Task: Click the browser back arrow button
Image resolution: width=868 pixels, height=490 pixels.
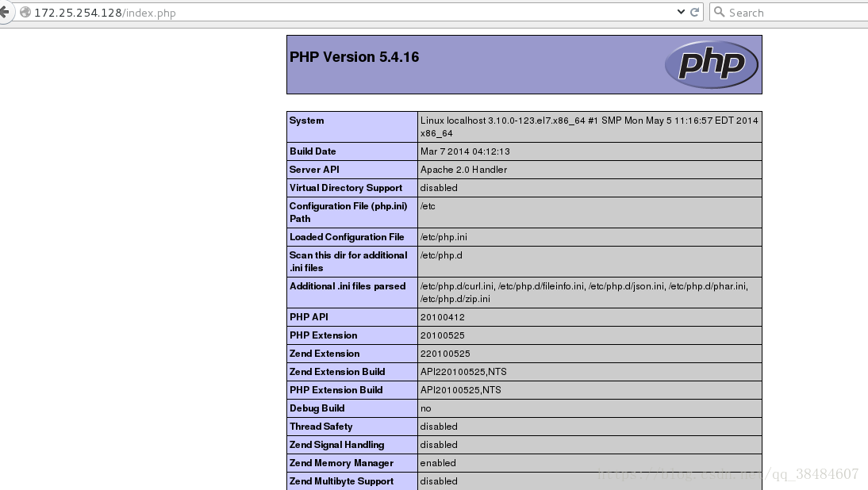Action: [x=5, y=12]
